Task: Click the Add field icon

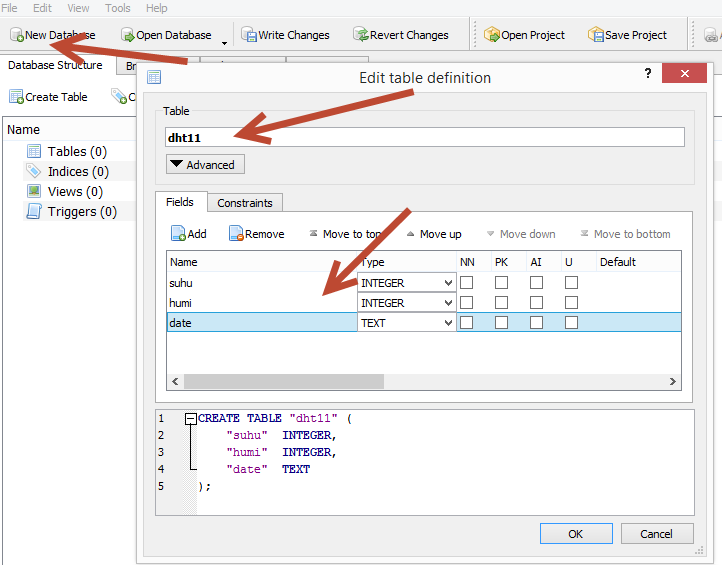Action: coord(178,233)
